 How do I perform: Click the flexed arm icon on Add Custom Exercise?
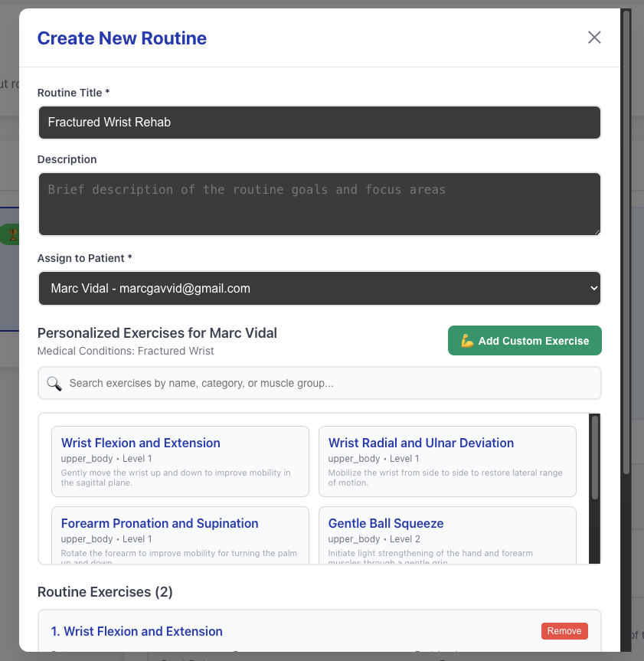tap(467, 341)
